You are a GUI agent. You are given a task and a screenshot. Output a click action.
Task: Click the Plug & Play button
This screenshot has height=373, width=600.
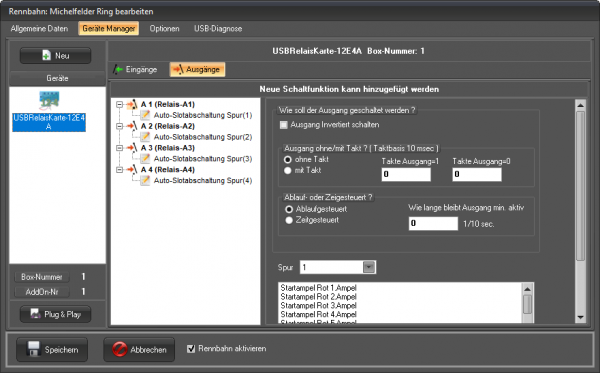(55, 314)
